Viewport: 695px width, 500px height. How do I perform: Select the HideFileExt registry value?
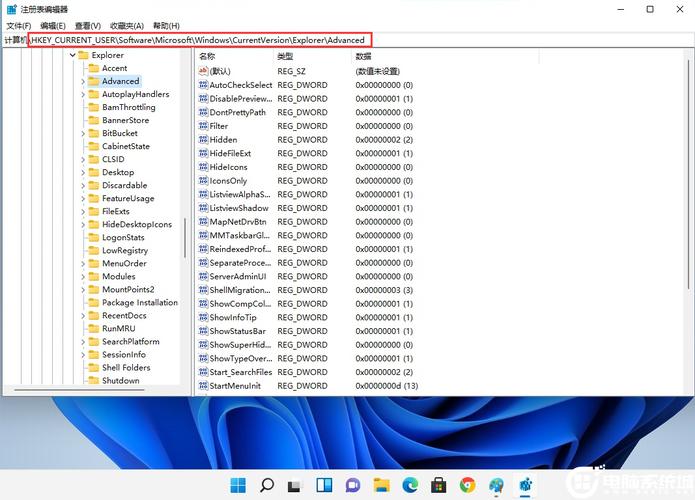(229, 153)
